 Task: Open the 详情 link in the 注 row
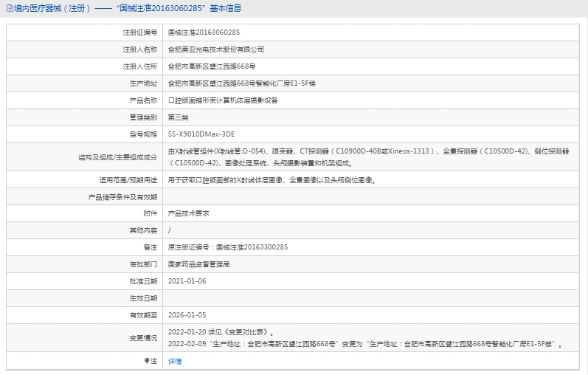tap(175, 361)
